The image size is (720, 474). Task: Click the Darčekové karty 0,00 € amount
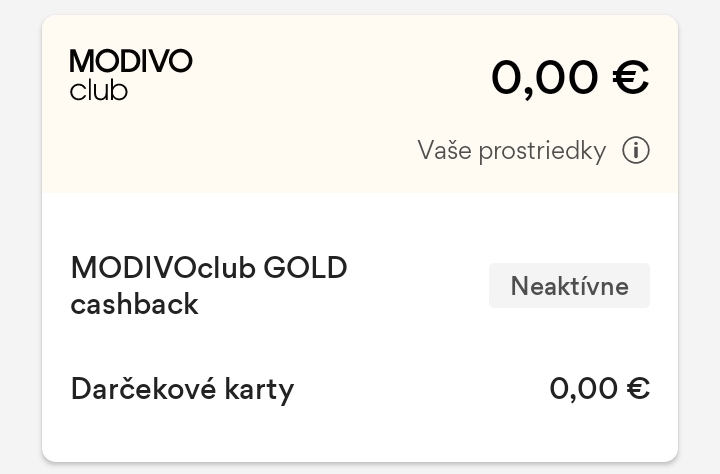(x=600, y=388)
